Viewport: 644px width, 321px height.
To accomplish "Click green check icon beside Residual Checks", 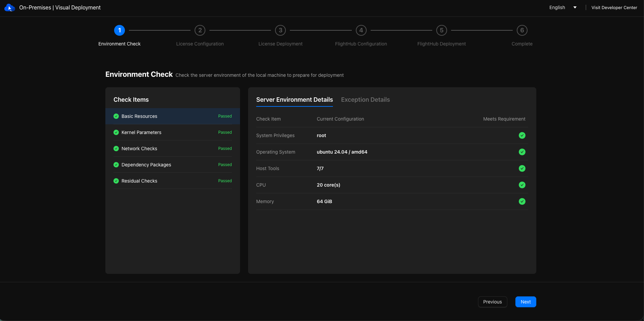I will [116, 181].
